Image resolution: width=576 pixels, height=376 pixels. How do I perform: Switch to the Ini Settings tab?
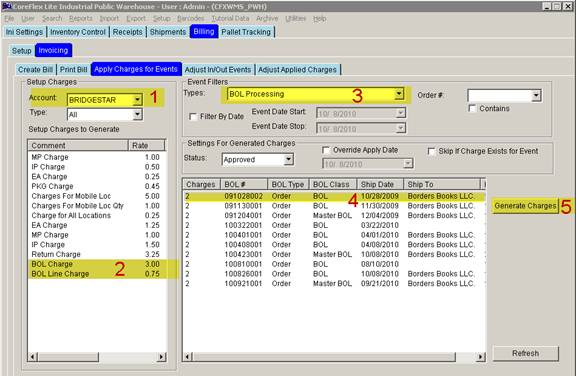pos(24,32)
